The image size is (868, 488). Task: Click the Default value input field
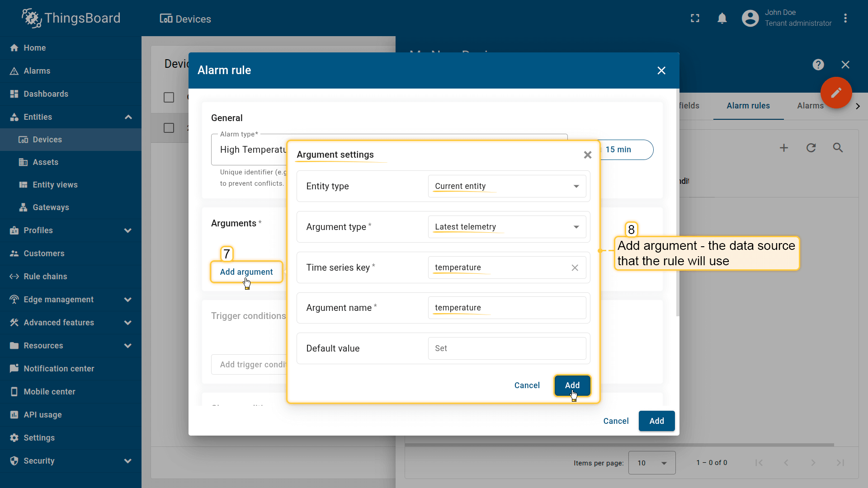coord(506,348)
